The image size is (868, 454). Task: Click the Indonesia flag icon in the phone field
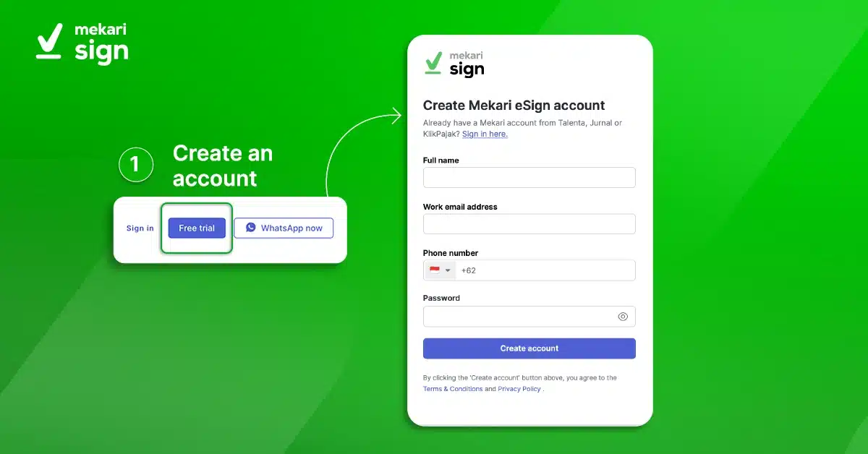435,270
